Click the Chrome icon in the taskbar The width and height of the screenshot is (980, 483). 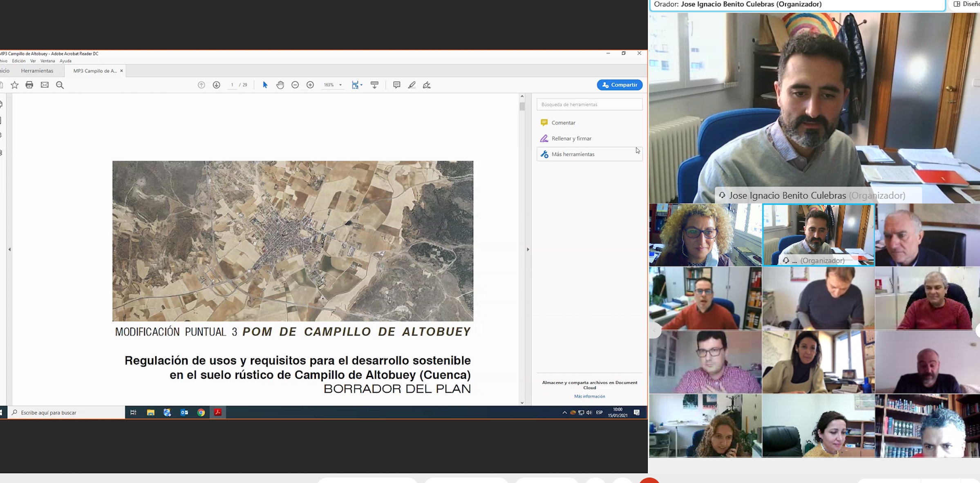pyautogui.click(x=201, y=413)
